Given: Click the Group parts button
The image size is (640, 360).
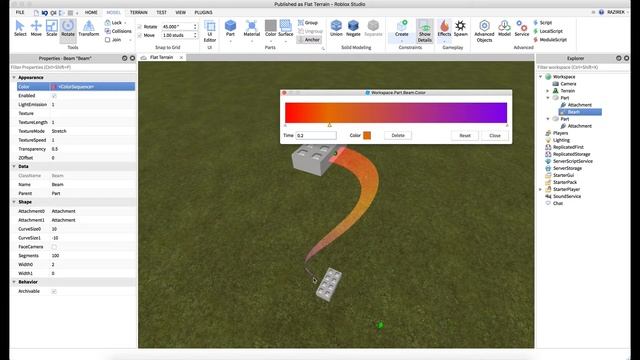Looking at the screenshot, I should [308, 22].
